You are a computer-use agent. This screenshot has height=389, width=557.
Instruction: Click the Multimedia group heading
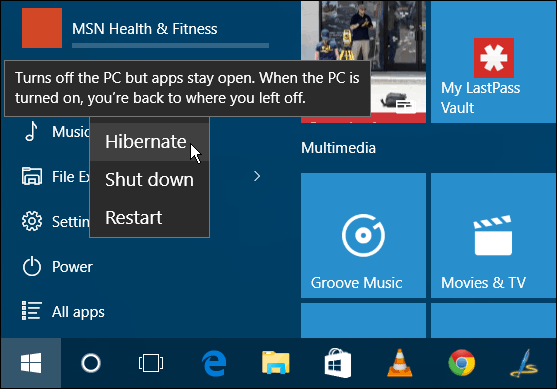338,148
